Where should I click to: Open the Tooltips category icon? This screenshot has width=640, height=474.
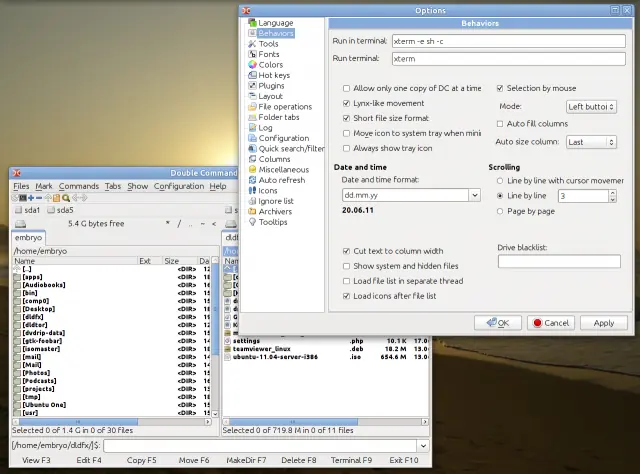click(x=252, y=222)
